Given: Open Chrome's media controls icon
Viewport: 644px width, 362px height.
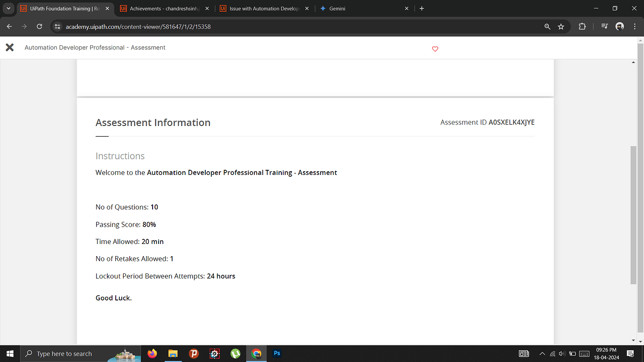Looking at the screenshot, I should 604,27.
